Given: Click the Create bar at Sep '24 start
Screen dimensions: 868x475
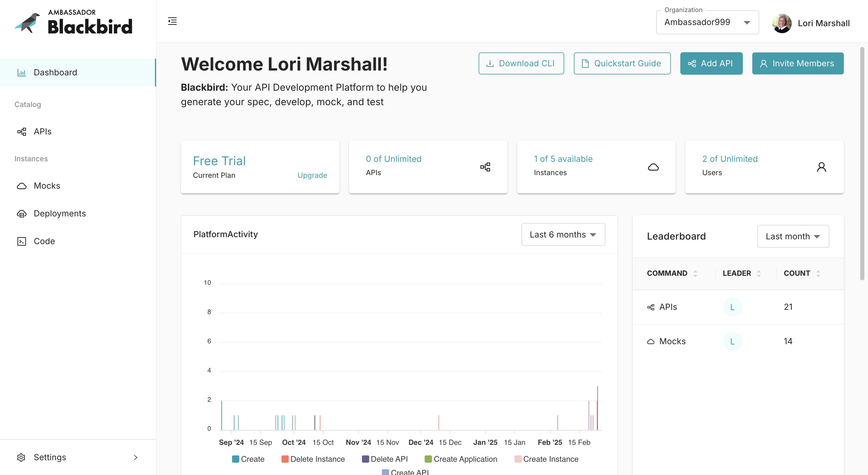Looking at the screenshot, I should coord(222,415).
